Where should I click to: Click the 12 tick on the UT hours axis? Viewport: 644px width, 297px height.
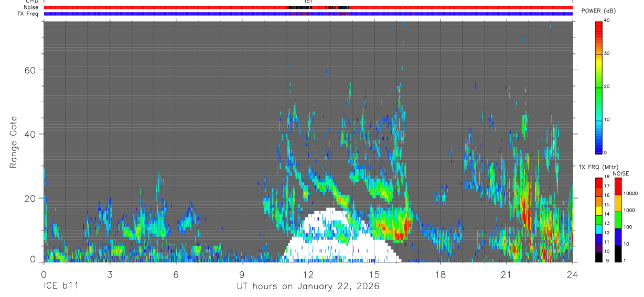click(308, 274)
